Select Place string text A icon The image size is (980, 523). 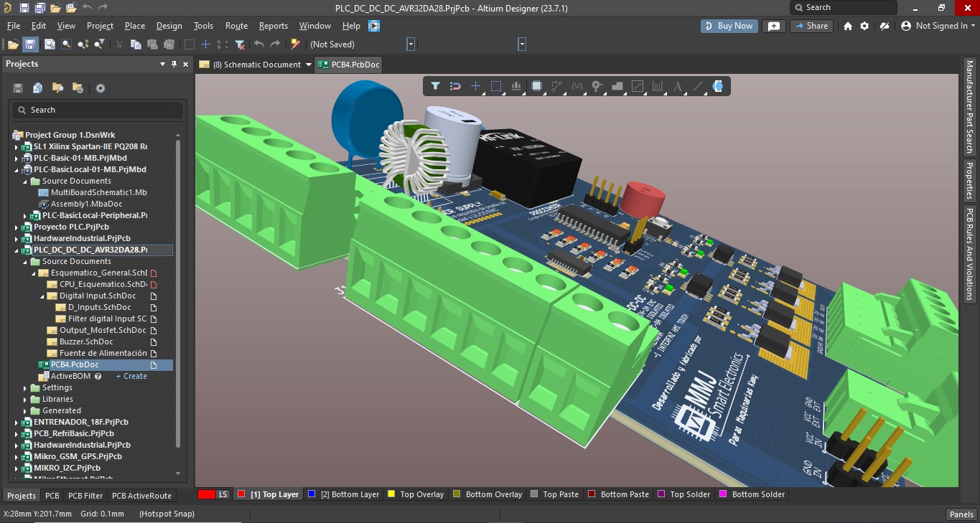(677, 86)
